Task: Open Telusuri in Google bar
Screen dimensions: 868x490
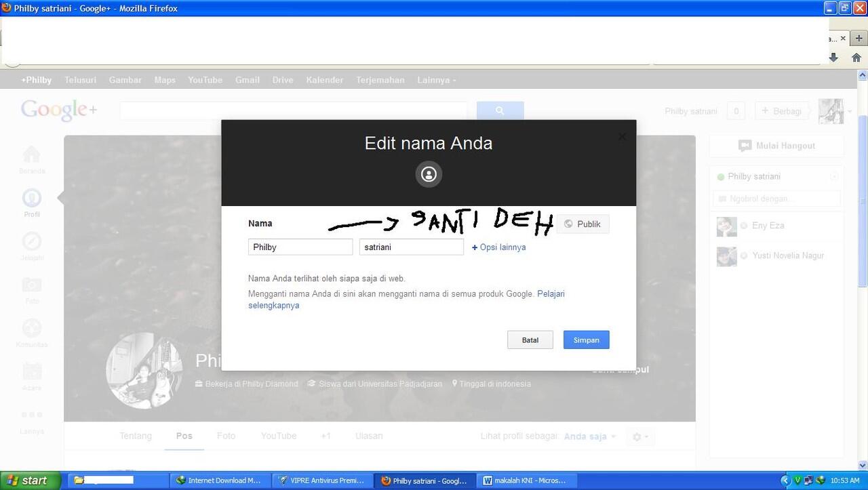Action: click(80, 80)
